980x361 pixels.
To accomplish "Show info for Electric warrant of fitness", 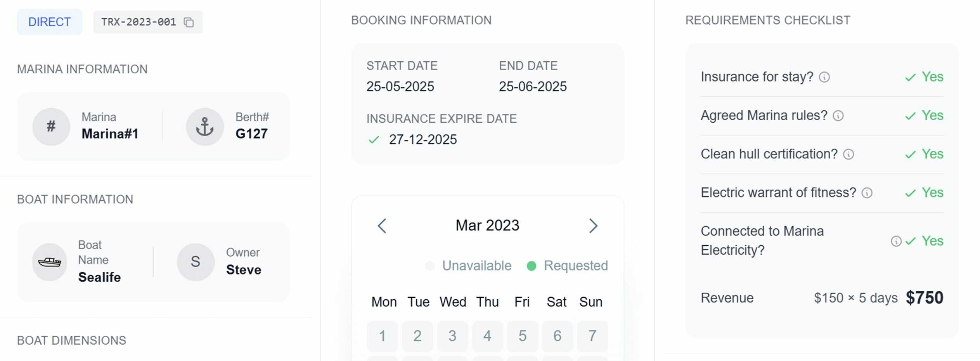I will 867,193.
